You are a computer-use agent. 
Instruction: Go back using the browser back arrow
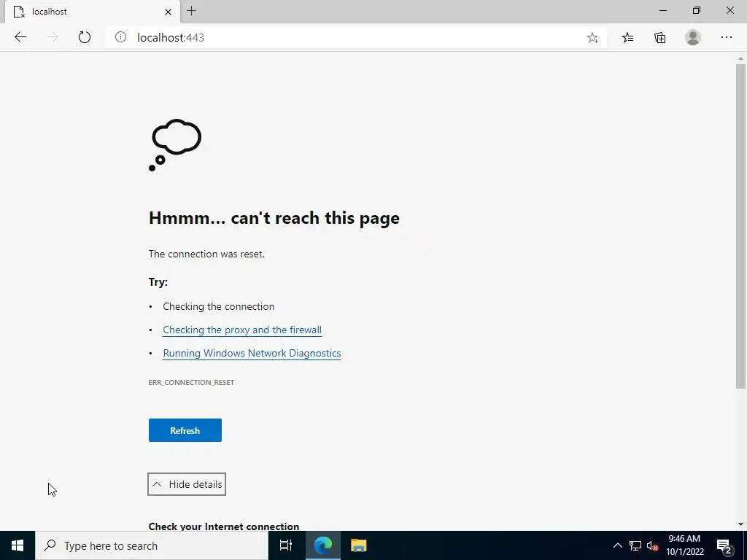coord(20,37)
